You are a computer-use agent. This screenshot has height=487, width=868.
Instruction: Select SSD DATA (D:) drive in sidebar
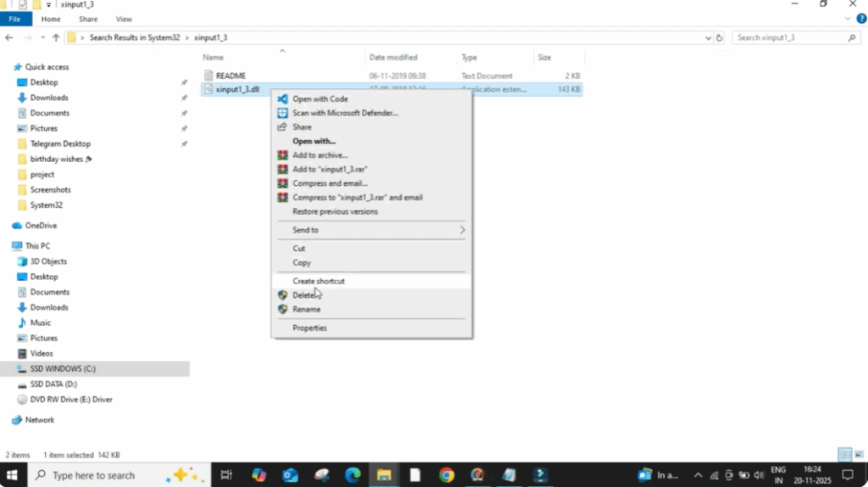(x=53, y=384)
